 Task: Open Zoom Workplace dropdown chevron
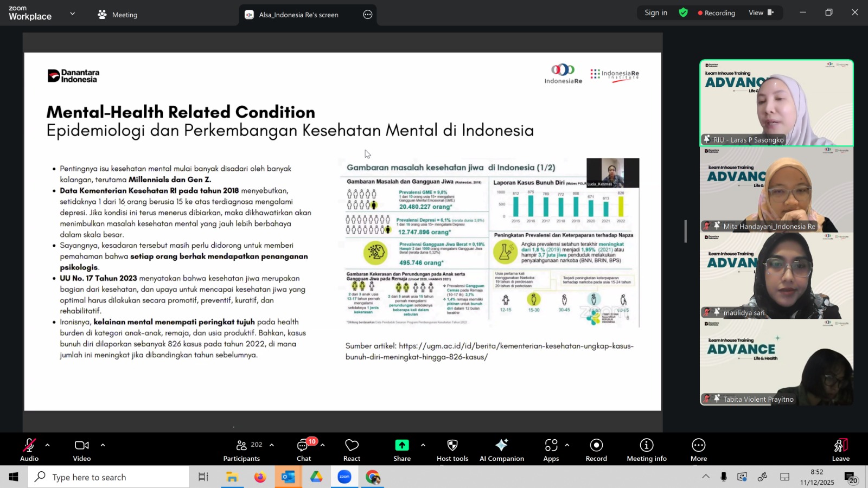72,14
